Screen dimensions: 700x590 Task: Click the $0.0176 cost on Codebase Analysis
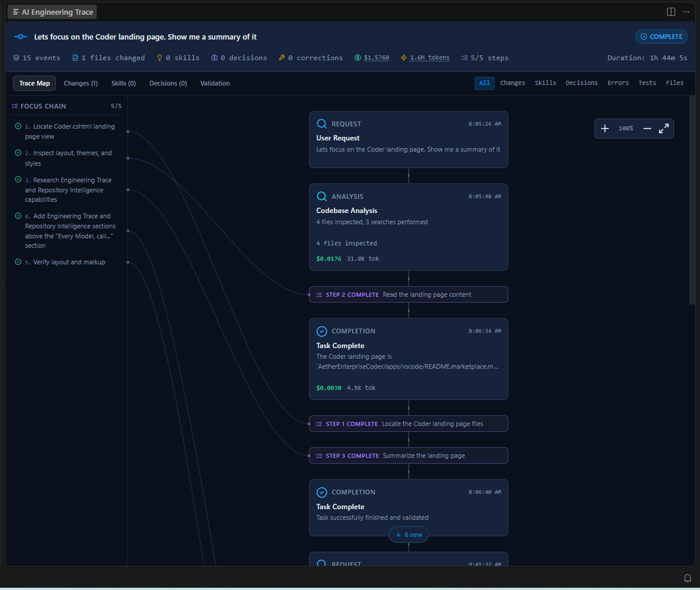pyautogui.click(x=328, y=258)
